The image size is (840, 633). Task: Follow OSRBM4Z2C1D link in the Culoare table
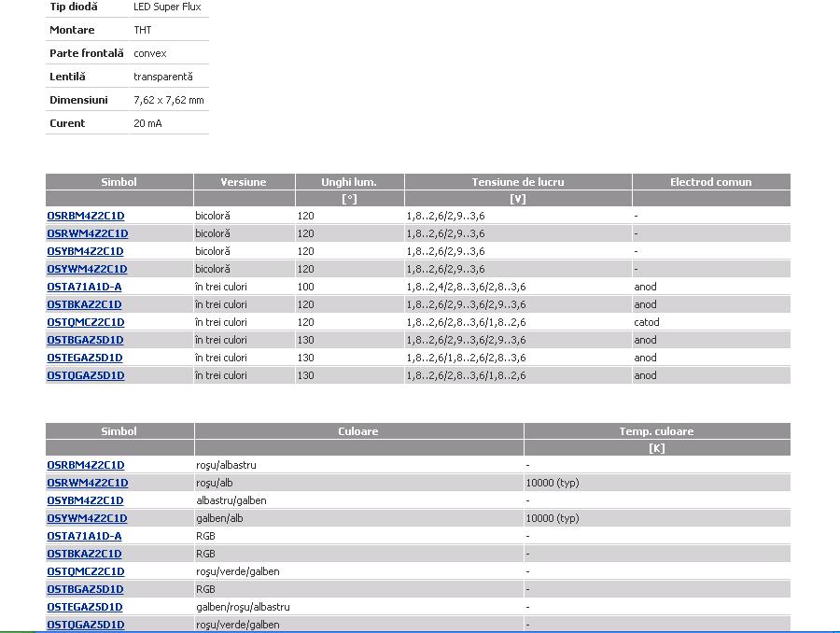pyautogui.click(x=86, y=465)
